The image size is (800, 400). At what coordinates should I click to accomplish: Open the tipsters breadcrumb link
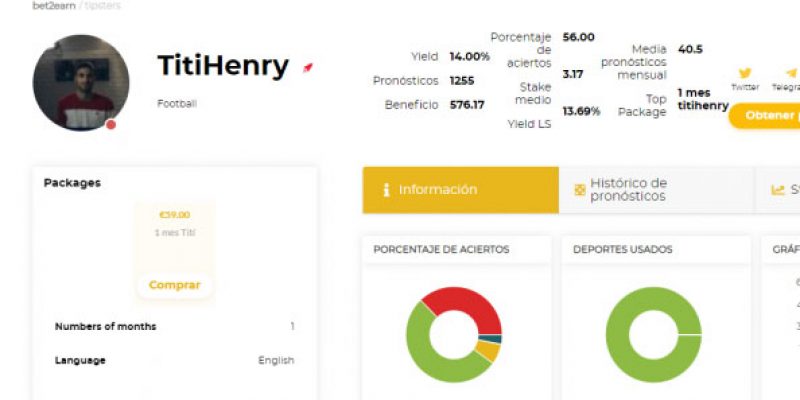coord(102,5)
